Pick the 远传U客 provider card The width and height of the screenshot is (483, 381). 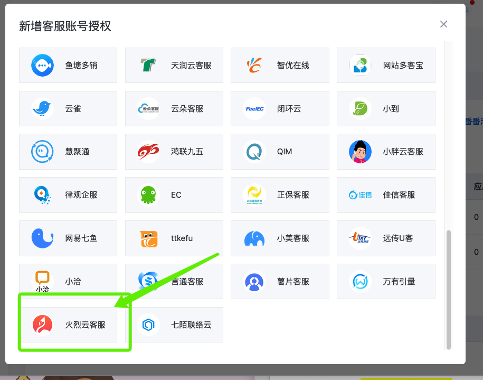pos(386,238)
